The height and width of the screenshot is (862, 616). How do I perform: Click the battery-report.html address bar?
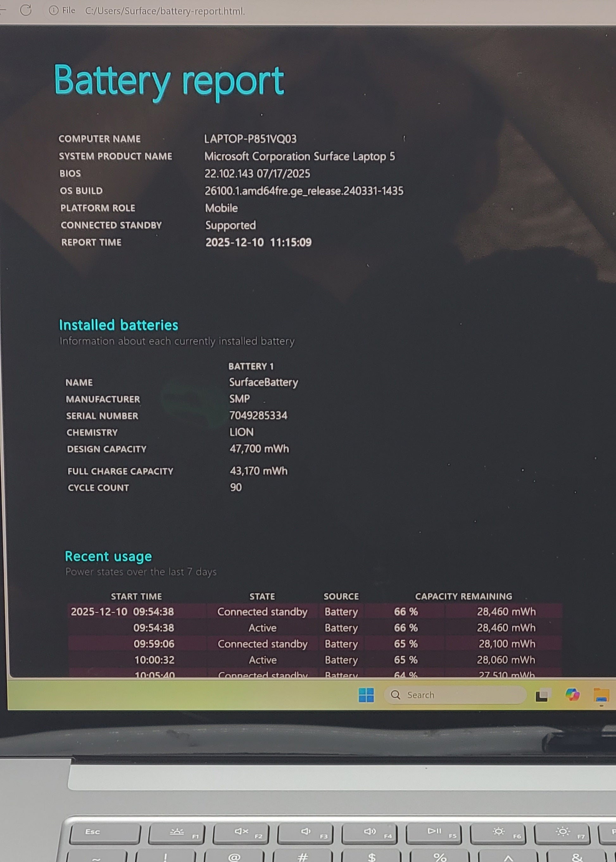pyautogui.click(x=165, y=11)
